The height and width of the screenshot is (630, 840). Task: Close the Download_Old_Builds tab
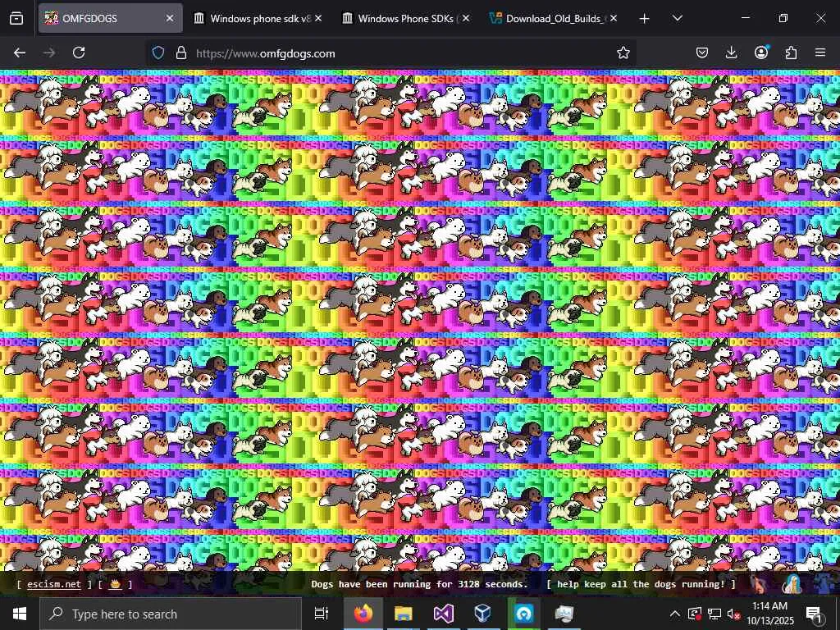pos(614,18)
